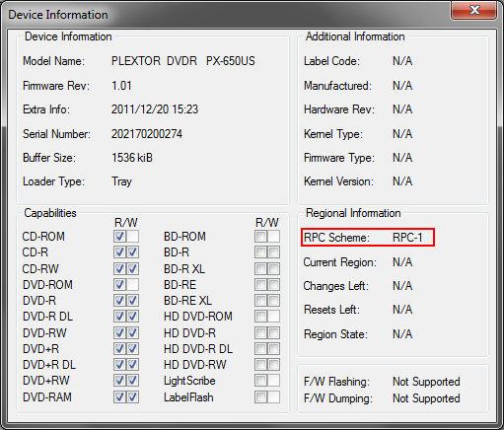The height and width of the screenshot is (430, 504).
Task: Click the DVD+RW capability label
Action: pos(46,381)
